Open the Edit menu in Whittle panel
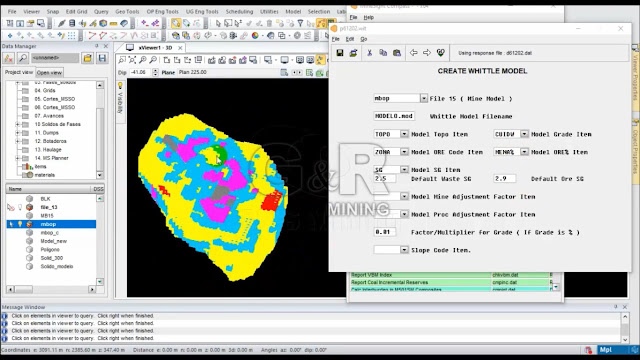Screen dimensions: 640x360 click(x=350, y=39)
